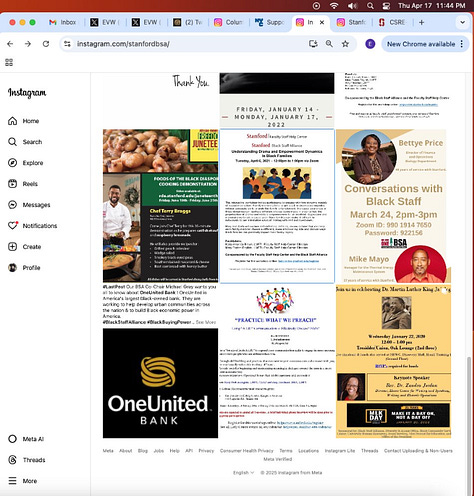This screenshot has width=474, height=496.
Task: View site information icon in address bar
Action: pyautogui.click(x=67, y=44)
